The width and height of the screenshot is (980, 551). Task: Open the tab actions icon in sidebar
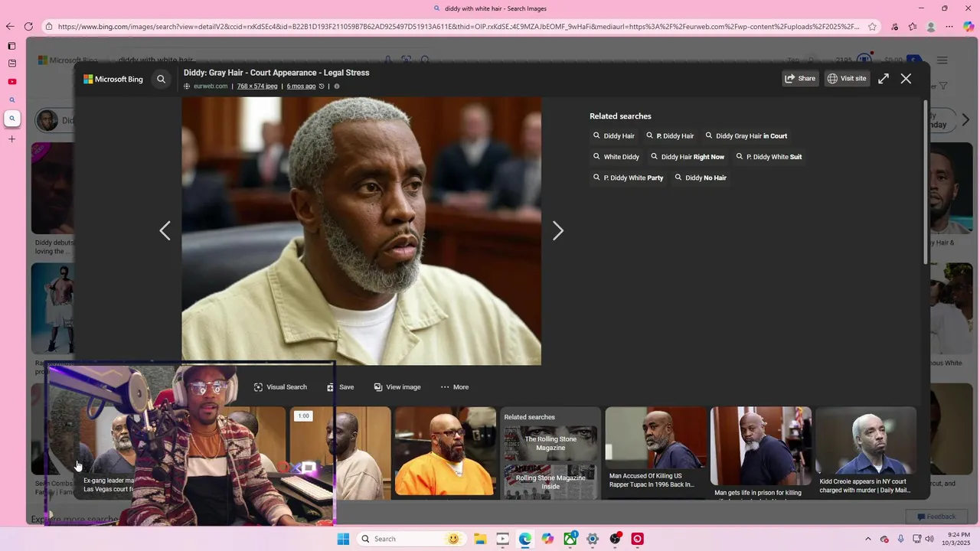pos(11,46)
